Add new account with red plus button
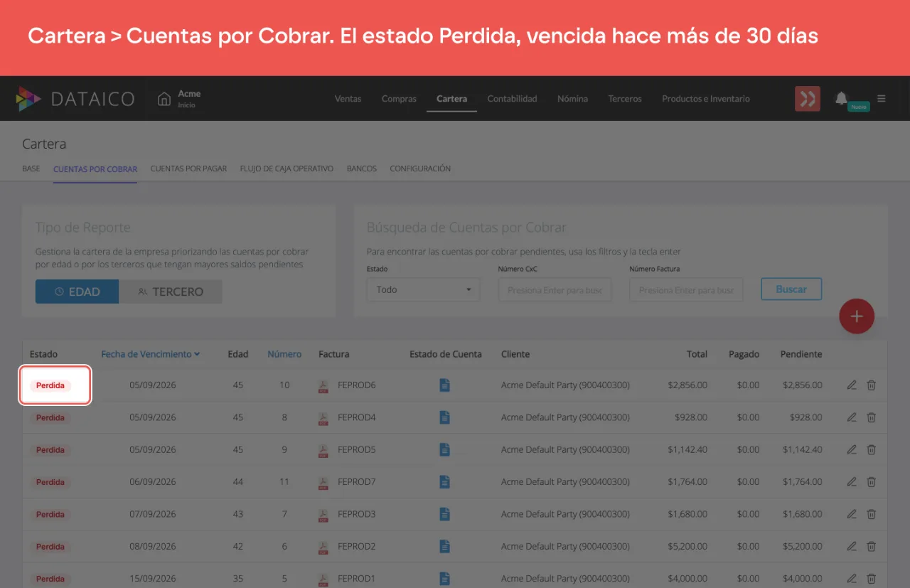The image size is (910, 588). (x=857, y=316)
